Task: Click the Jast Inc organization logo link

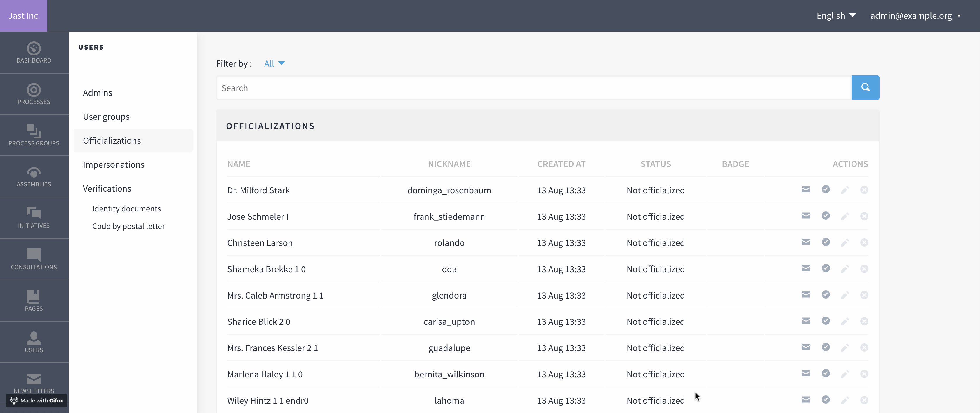Action: pyautogui.click(x=23, y=15)
